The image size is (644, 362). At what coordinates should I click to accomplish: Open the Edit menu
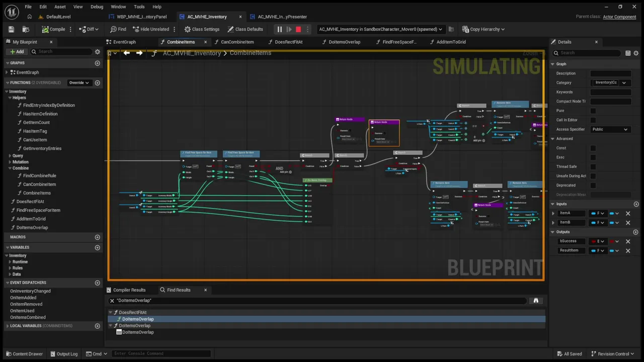pos(43,7)
